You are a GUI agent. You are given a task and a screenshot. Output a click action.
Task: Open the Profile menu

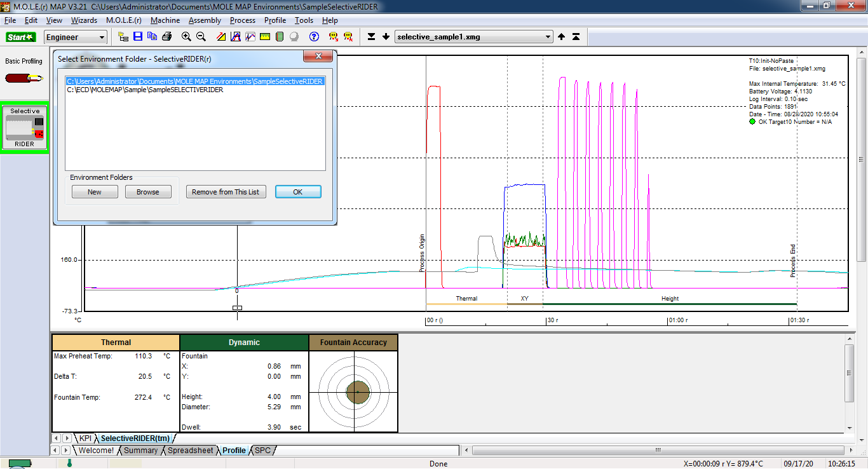[276, 20]
